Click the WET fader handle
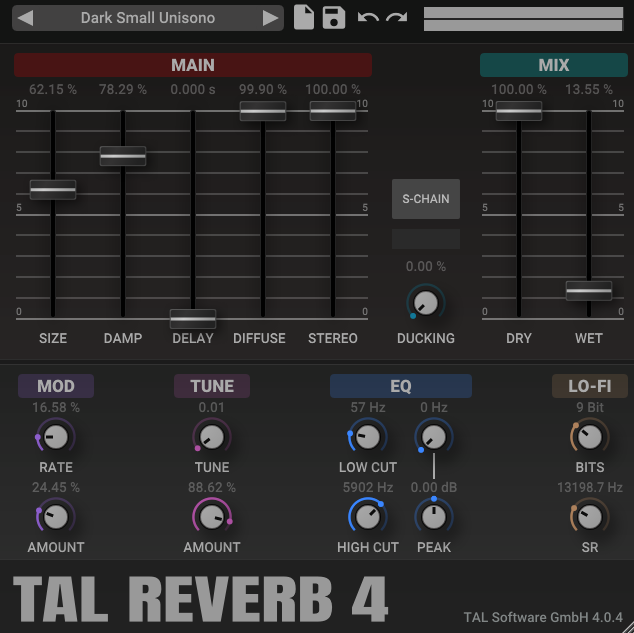The width and height of the screenshot is (634, 633). pyautogui.click(x=588, y=290)
